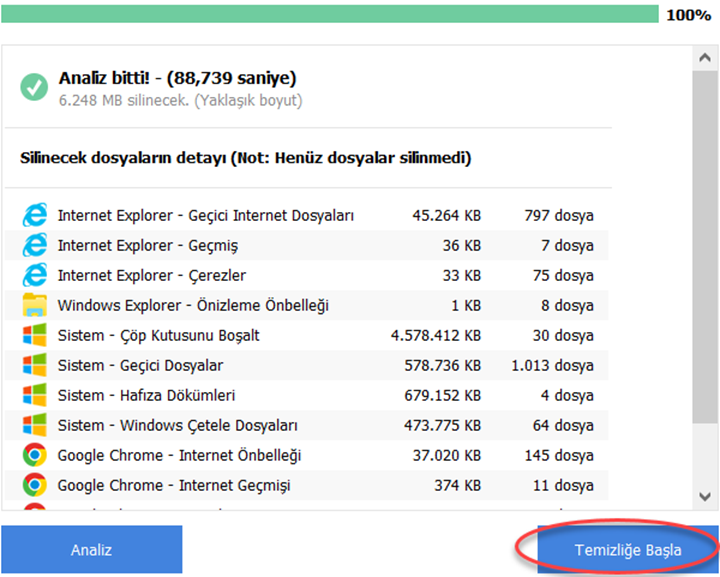Click Chrome icon beside Internet Geçmişi
Screen dimensions: 720x577
pos(34,485)
